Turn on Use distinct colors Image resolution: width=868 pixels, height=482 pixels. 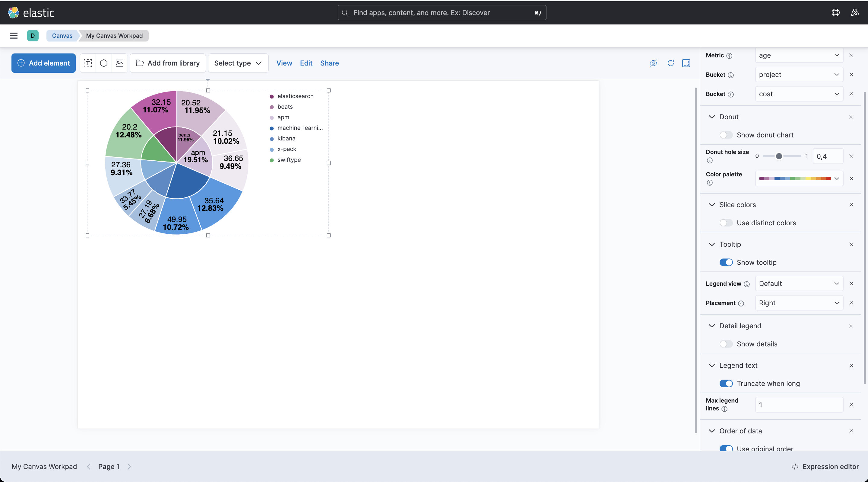(x=726, y=223)
